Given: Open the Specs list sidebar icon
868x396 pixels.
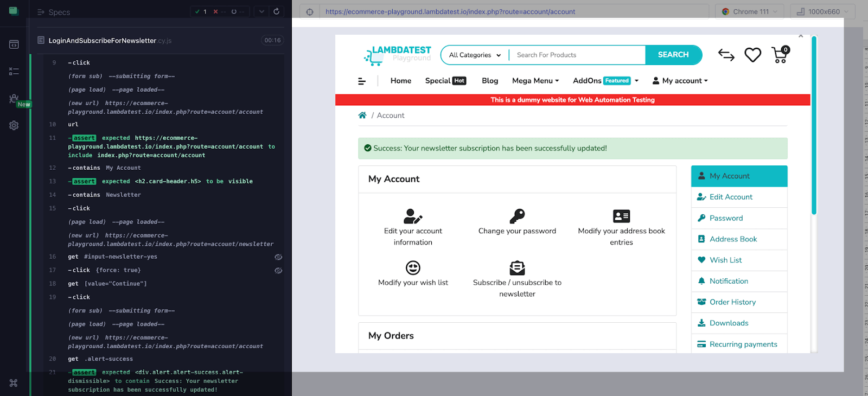Looking at the screenshot, I should pos(14,44).
